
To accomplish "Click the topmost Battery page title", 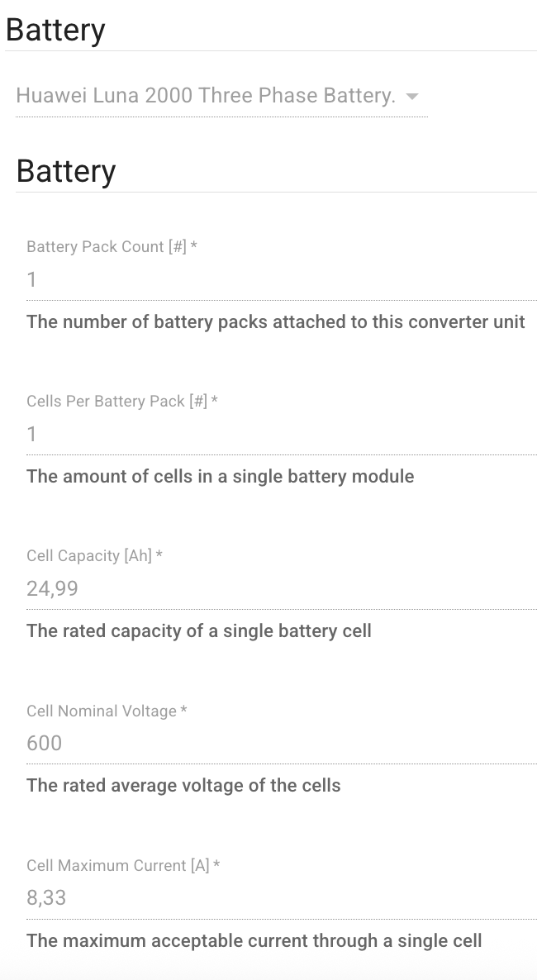I will [55, 31].
